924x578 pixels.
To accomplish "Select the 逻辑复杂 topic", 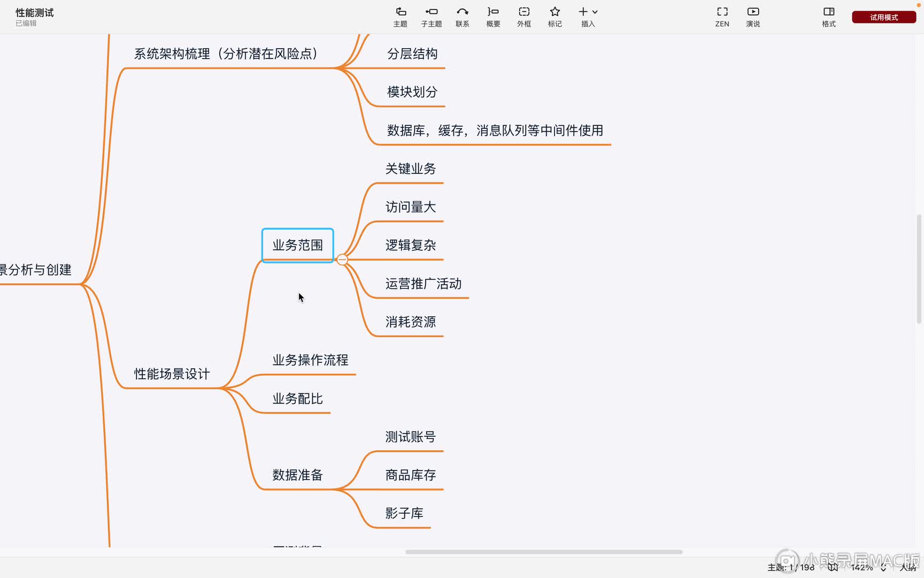I will [x=411, y=246].
